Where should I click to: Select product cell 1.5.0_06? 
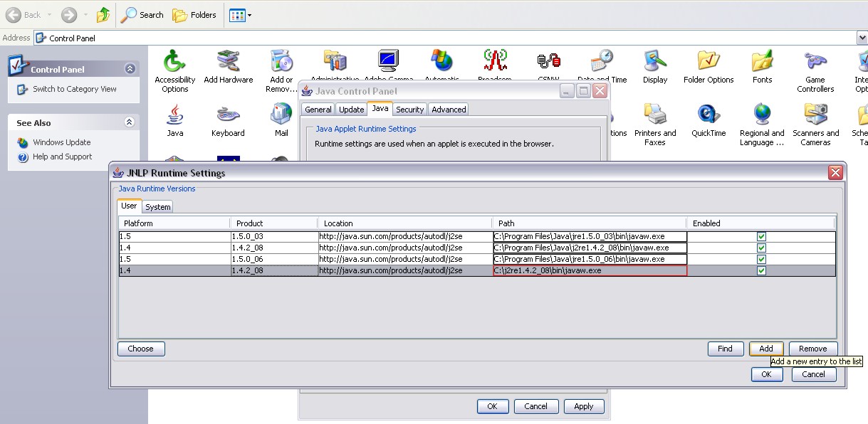(x=274, y=259)
